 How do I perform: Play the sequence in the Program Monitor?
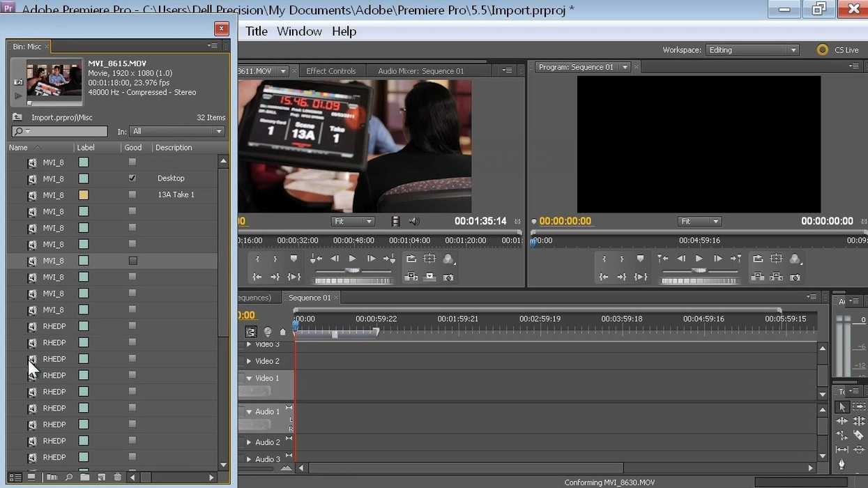699,259
